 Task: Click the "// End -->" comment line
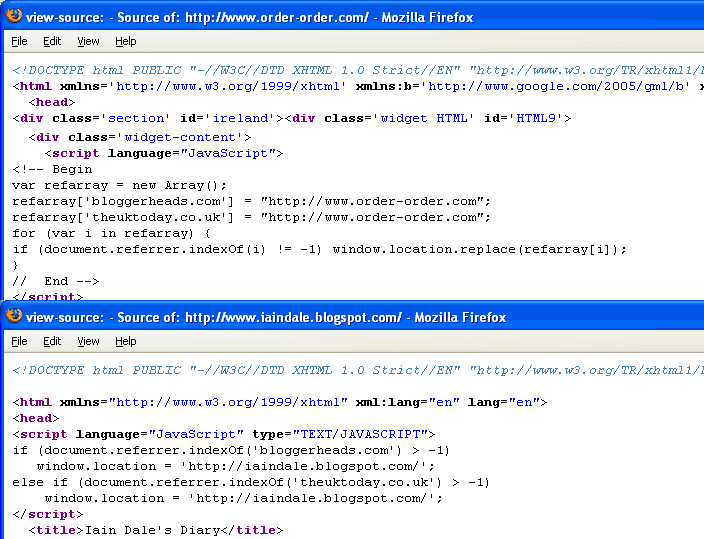coord(56,281)
